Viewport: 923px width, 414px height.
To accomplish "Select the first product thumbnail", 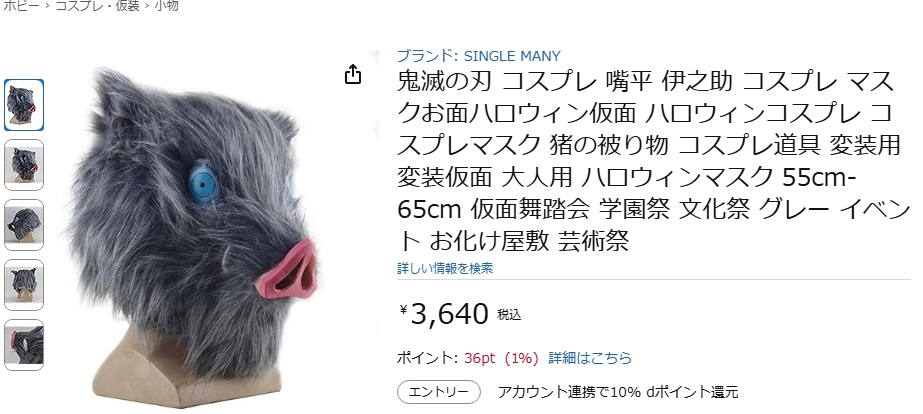I will 24,105.
